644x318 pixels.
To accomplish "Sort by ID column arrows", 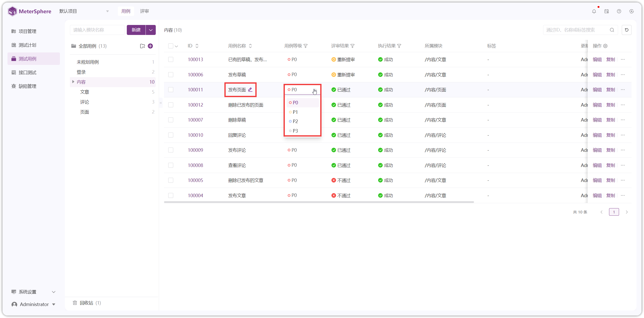I will click(197, 46).
